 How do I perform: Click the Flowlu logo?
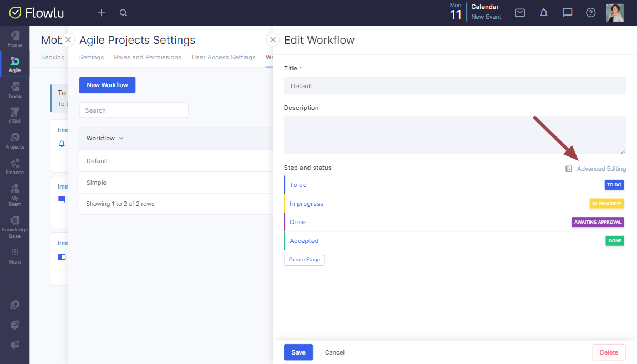[x=37, y=13]
